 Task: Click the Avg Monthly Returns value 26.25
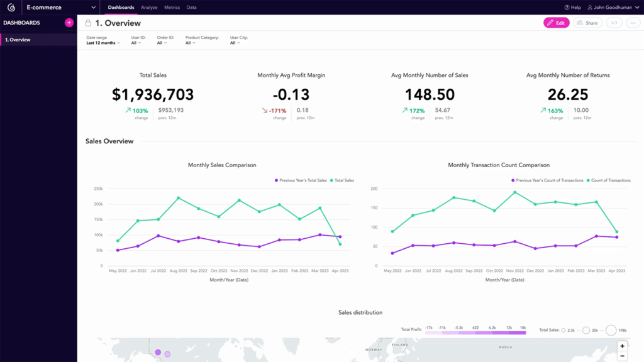[x=568, y=95]
